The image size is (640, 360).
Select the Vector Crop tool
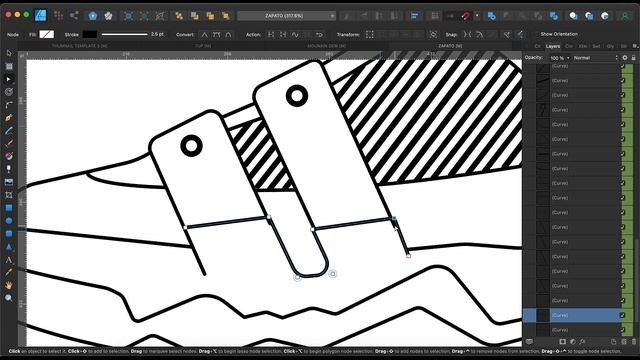coord(9,195)
